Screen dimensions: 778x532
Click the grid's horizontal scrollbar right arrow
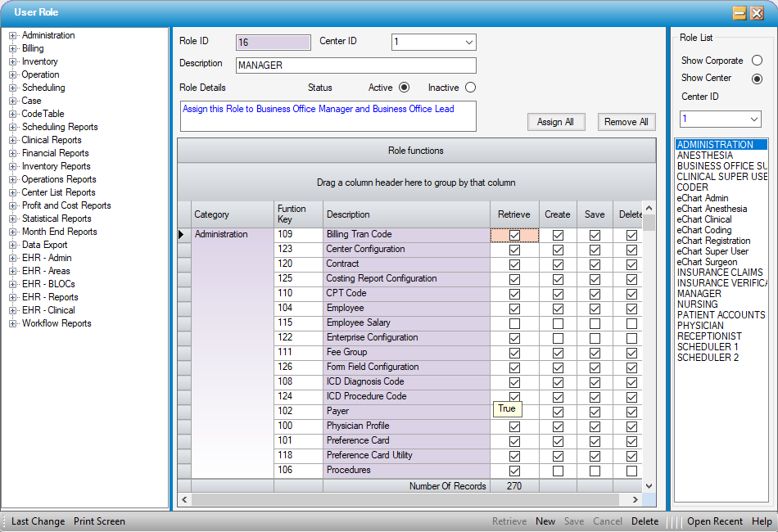pos(636,500)
